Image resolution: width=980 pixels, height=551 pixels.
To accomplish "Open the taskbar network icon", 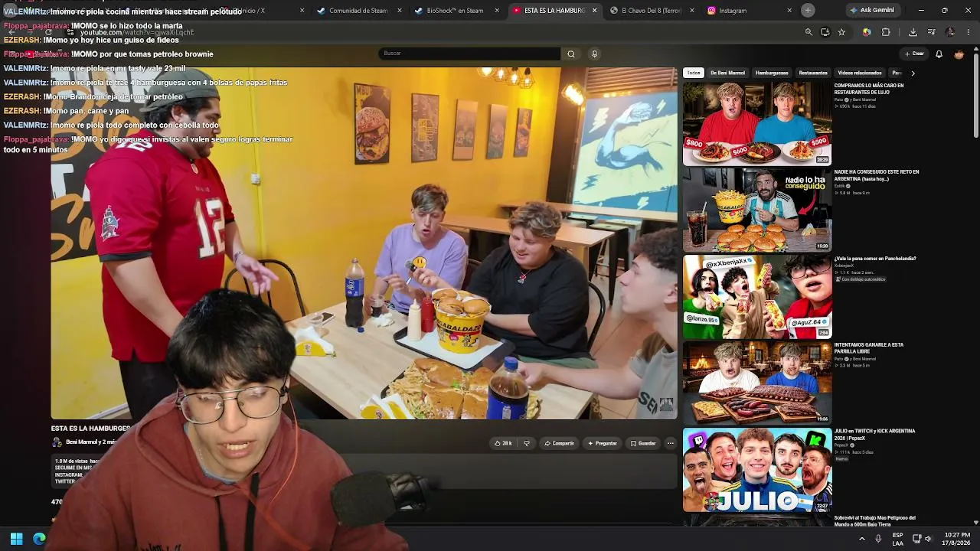I will [915, 539].
